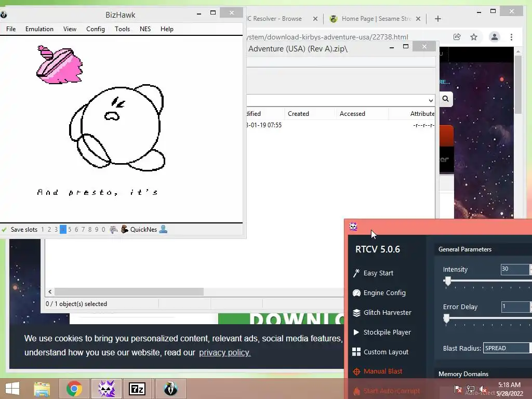532x399 pixels.
Task: Open Engine Config in RTCV
Action: pyautogui.click(x=379, y=293)
